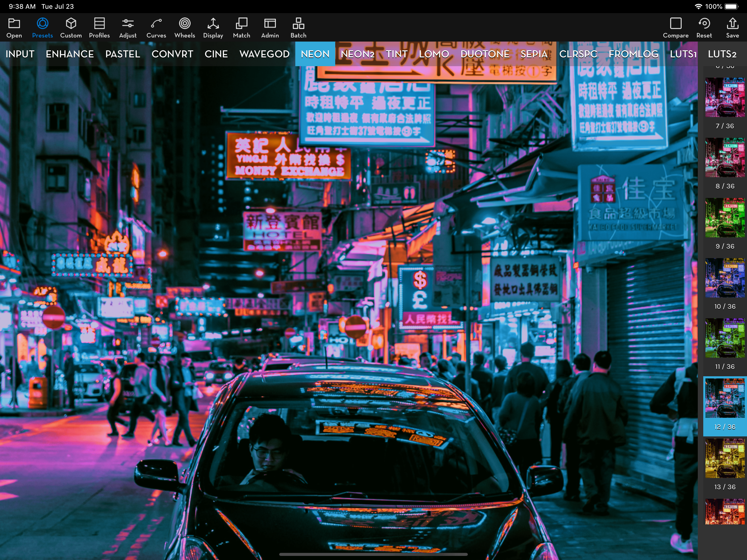
Task: Open the Custom presets section
Action: (x=71, y=27)
